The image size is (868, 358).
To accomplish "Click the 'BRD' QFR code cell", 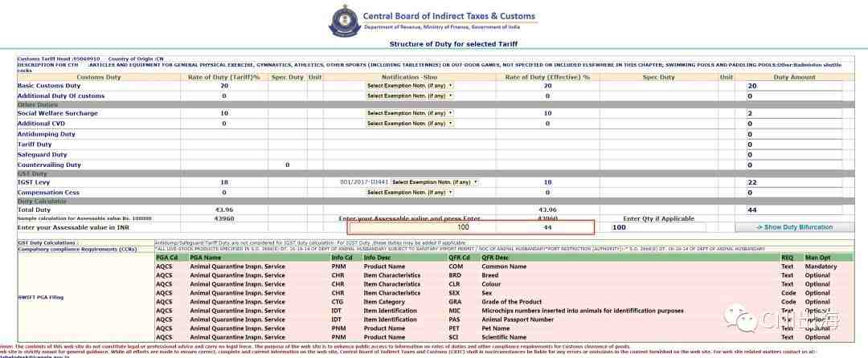I will point(455,275).
